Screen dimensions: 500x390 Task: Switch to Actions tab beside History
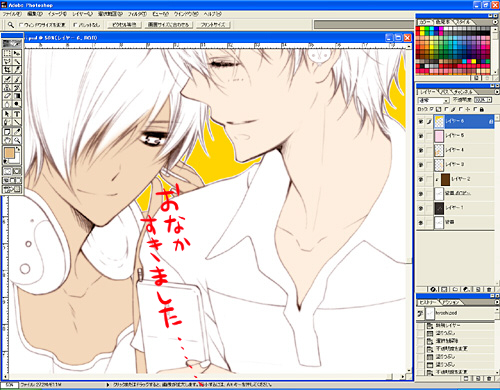[451, 302]
